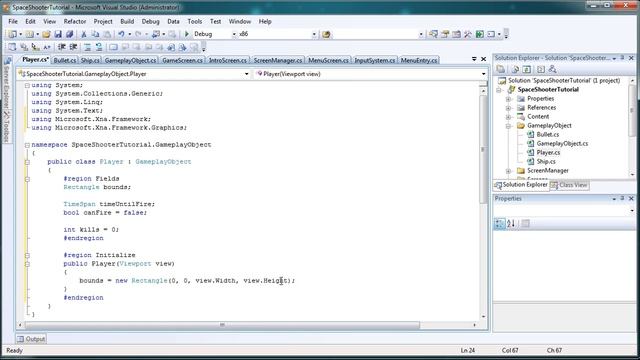The width and height of the screenshot is (640, 360).
Task: Start debugging with the green play arrow
Action: click(187, 34)
